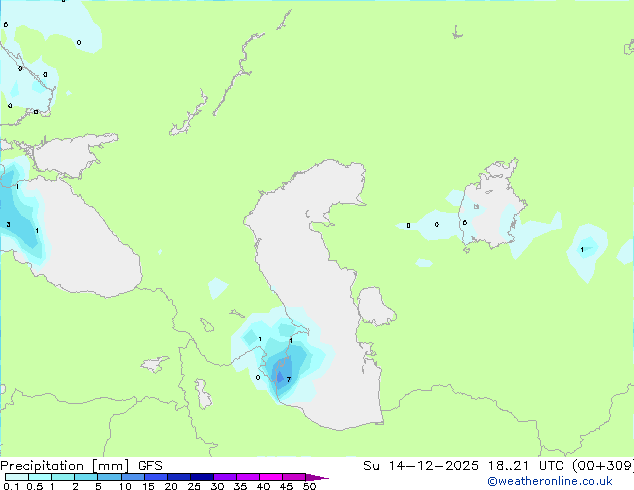This screenshot has height=490, width=634.
Task: Click the 1–2 mm legend color swatch
Action: (x=63, y=477)
